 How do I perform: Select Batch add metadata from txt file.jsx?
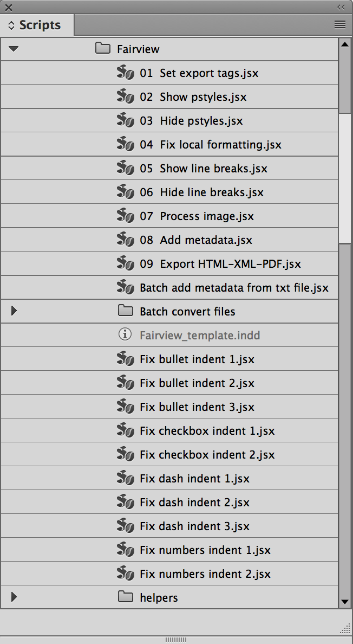point(234,288)
